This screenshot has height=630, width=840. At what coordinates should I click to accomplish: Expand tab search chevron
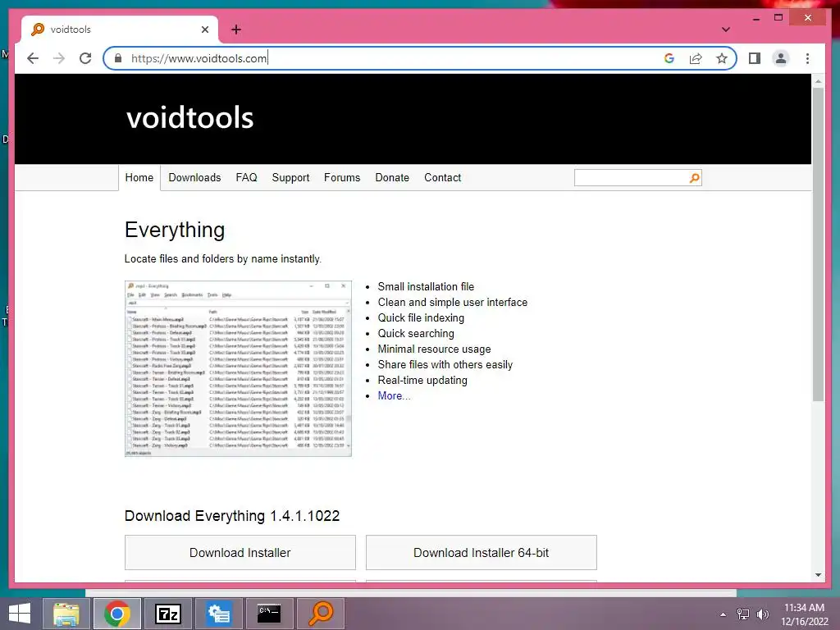pyautogui.click(x=725, y=30)
